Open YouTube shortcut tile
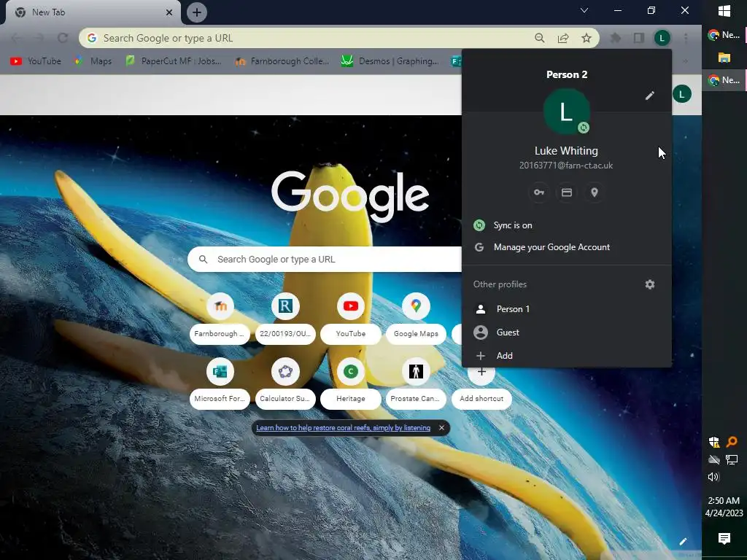The width and height of the screenshot is (747, 560). click(351, 318)
